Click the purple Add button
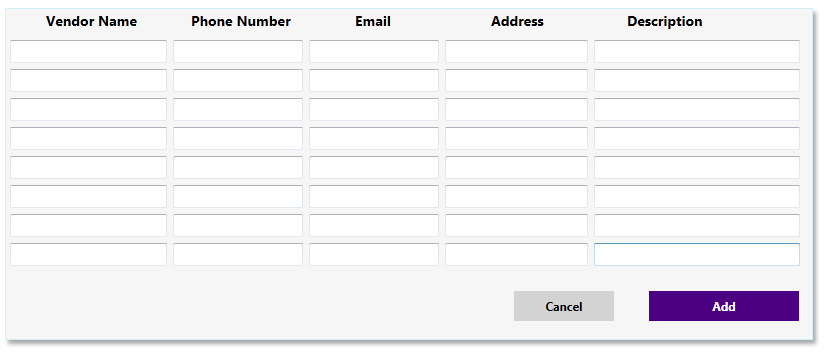 click(723, 306)
